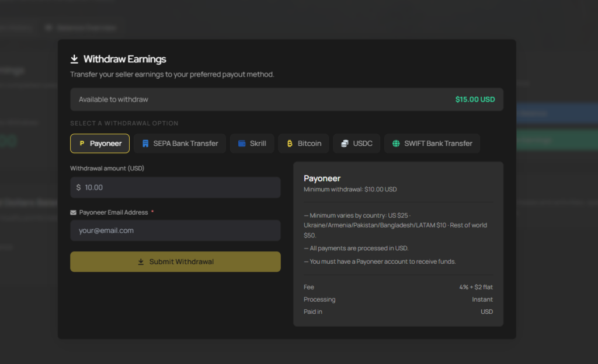Switch to the USDC payout option
This screenshot has width=598, height=364.
tap(357, 143)
